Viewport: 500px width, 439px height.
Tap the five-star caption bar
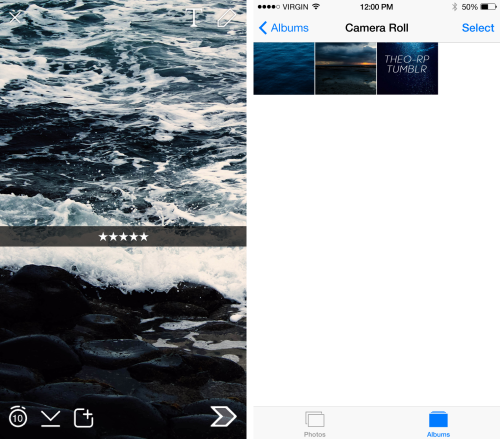pyautogui.click(x=123, y=236)
